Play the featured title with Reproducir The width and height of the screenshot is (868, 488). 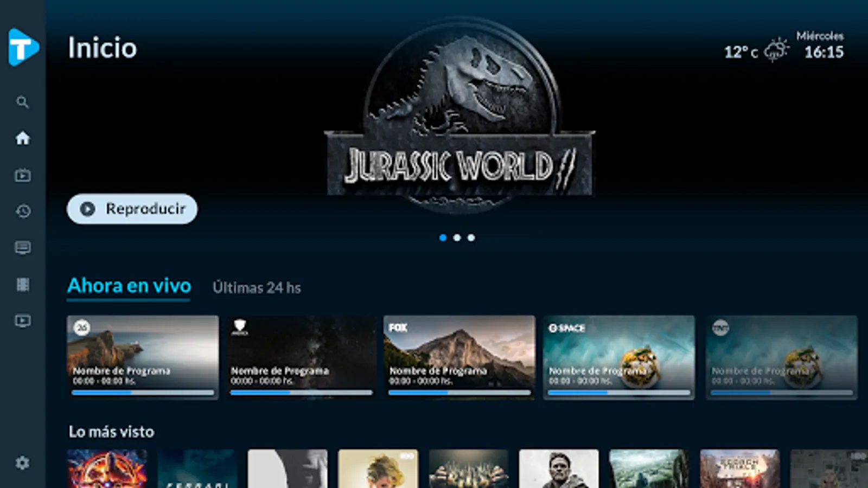[132, 209]
